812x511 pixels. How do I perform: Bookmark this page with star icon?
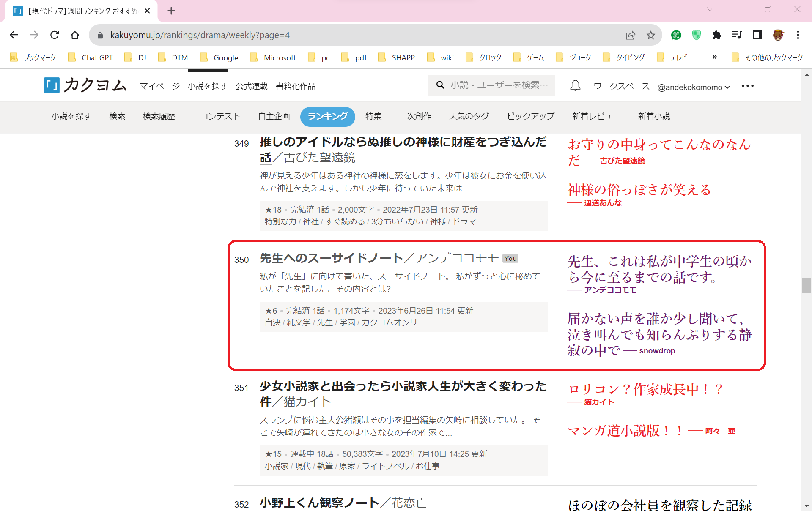coord(650,35)
